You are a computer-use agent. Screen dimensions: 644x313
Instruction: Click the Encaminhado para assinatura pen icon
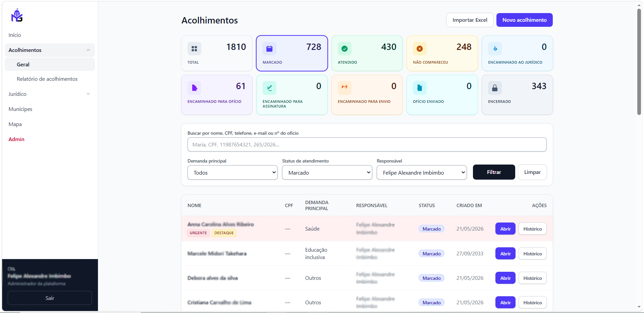[269, 88]
